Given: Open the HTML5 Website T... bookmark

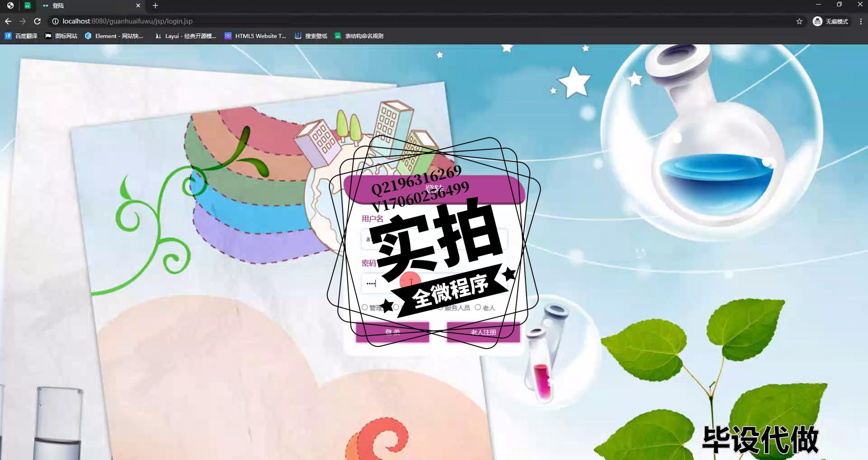Looking at the screenshot, I should (x=255, y=36).
